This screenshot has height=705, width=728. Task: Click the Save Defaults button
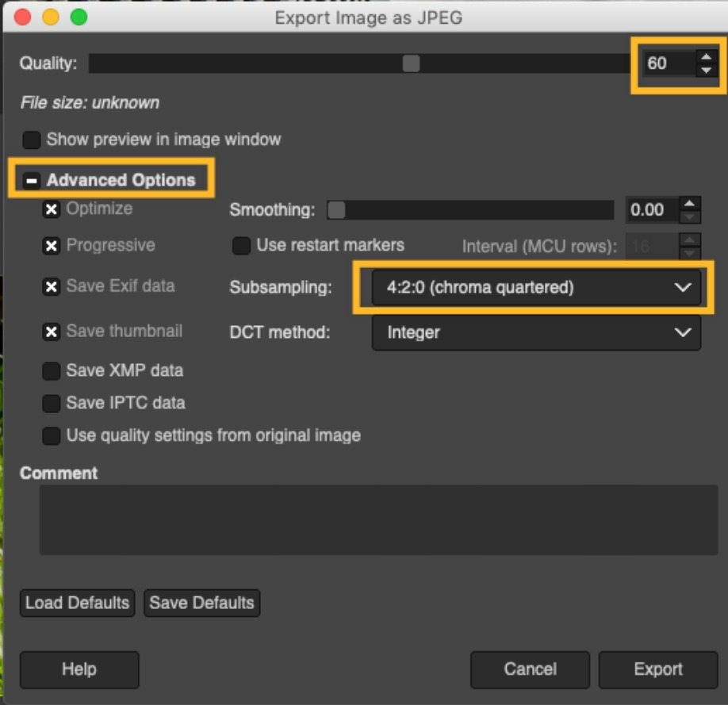point(201,603)
